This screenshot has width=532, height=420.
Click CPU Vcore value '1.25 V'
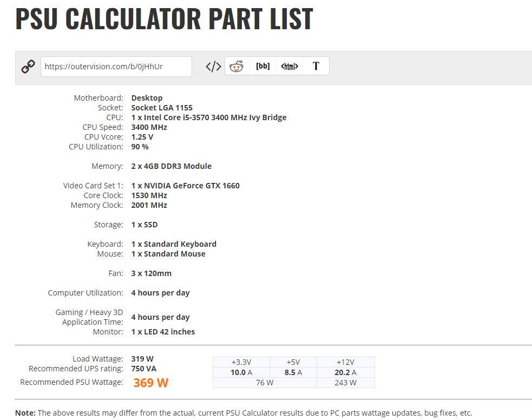point(142,137)
